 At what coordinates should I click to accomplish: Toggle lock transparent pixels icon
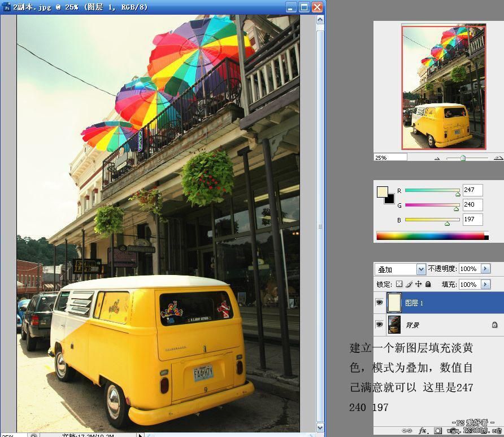399,284
